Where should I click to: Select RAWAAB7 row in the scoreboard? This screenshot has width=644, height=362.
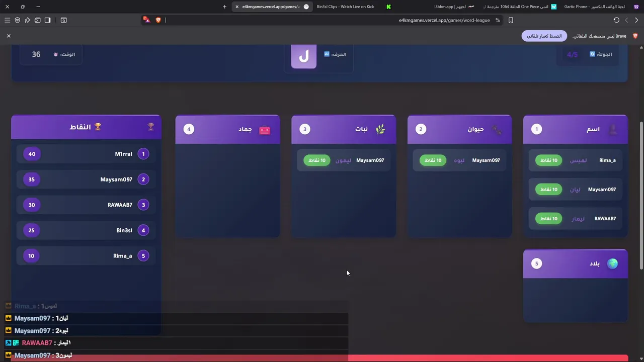click(x=86, y=205)
